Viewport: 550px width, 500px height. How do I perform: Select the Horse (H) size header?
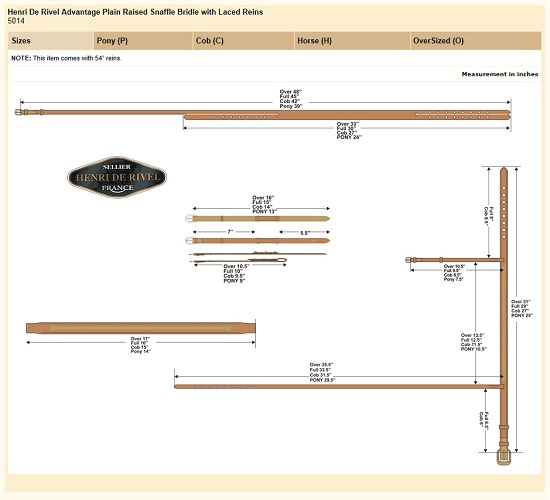coord(352,41)
